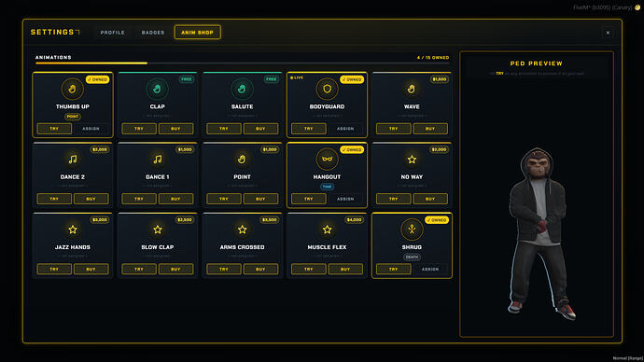Try the Hangout animation

[x=308, y=199]
